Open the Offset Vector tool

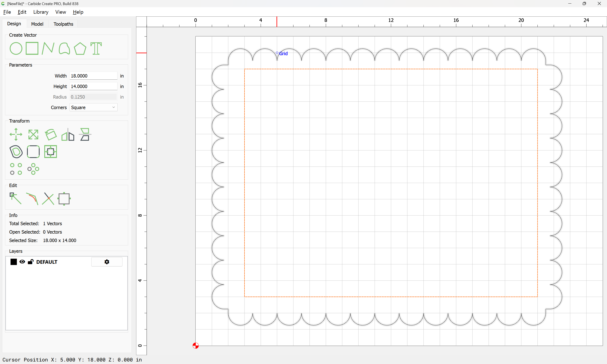[16, 151]
